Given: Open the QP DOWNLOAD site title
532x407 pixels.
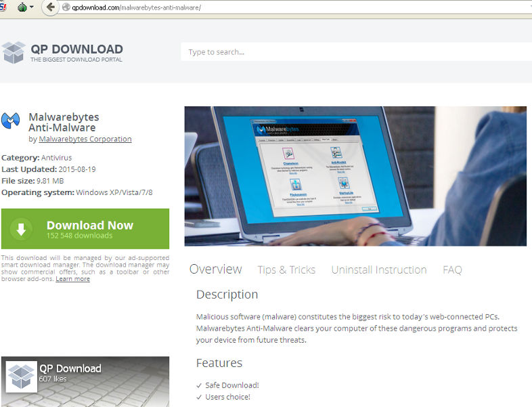Looking at the screenshot, I should point(76,49).
